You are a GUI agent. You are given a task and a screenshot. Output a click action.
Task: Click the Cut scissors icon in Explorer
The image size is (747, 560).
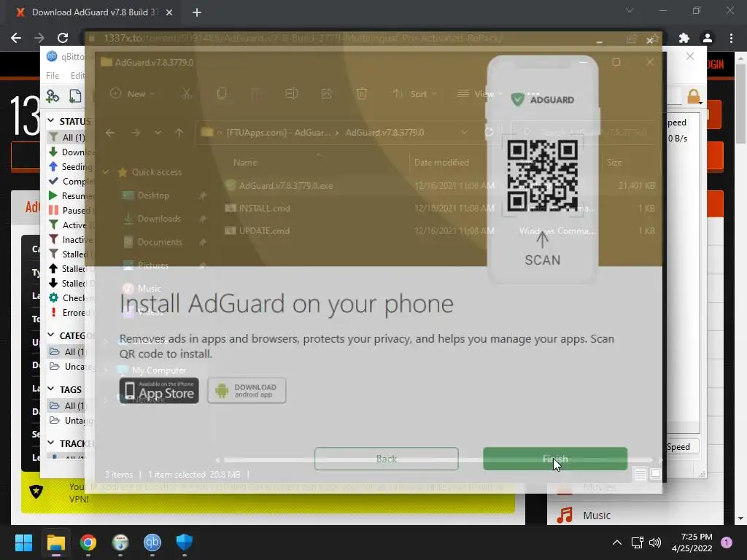[187, 94]
